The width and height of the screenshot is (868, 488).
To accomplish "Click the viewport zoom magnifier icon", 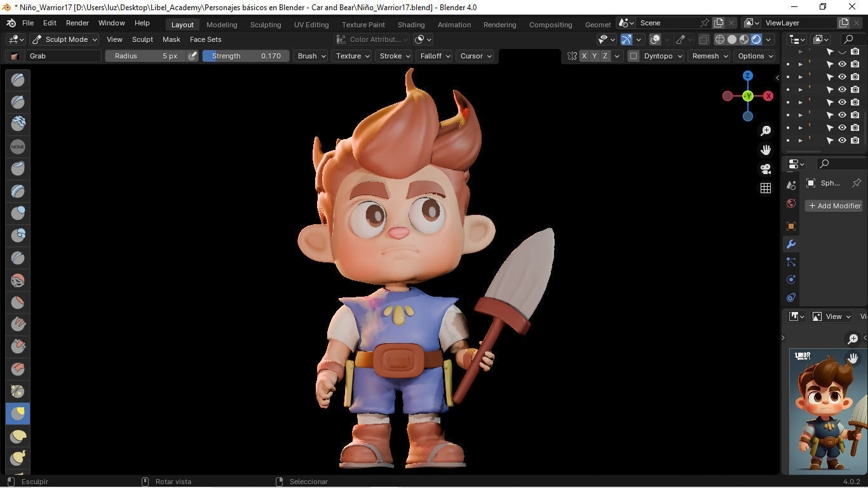I will (x=766, y=131).
